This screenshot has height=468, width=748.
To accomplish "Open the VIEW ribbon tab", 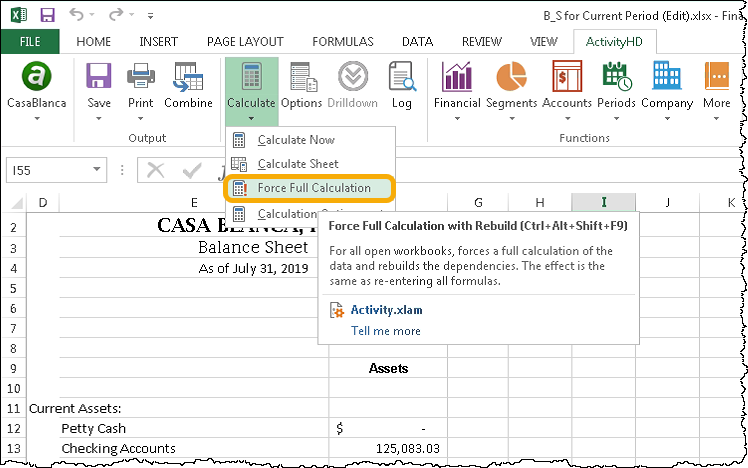I will pyautogui.click(x=543, y=42).
